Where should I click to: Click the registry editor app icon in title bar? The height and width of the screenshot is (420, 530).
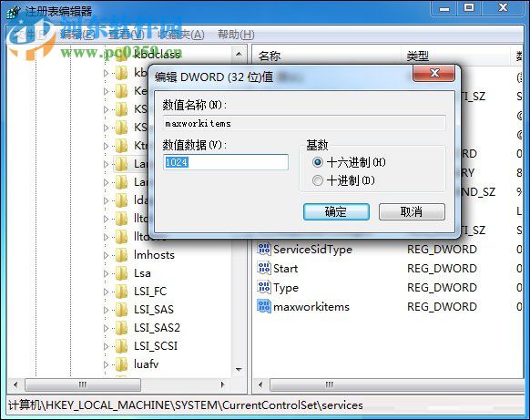pyautogui.click(x=14, y=12)
